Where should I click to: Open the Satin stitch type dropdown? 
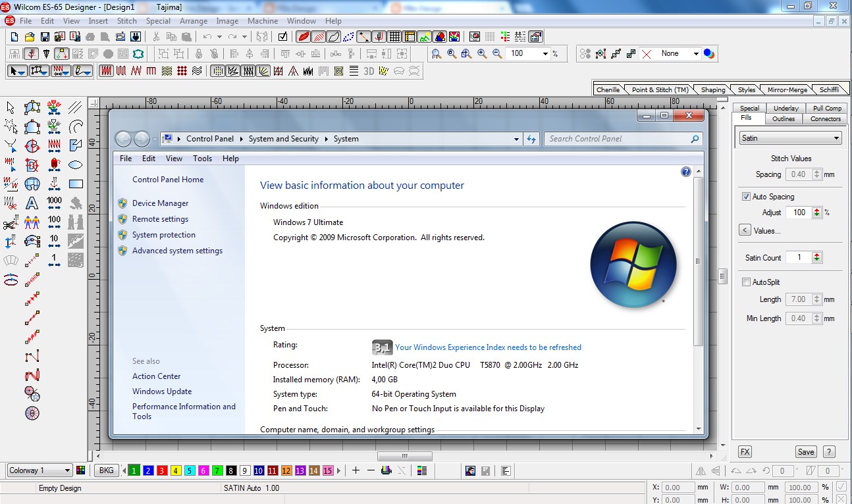(x=789, y=138)
